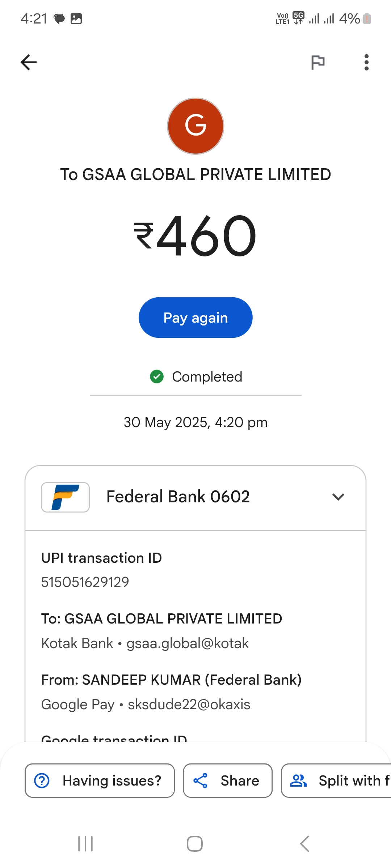Viewport: 391px width, 868px height.
Task: Tap the UPI transaction ID number
Action: tap(85, 582)
